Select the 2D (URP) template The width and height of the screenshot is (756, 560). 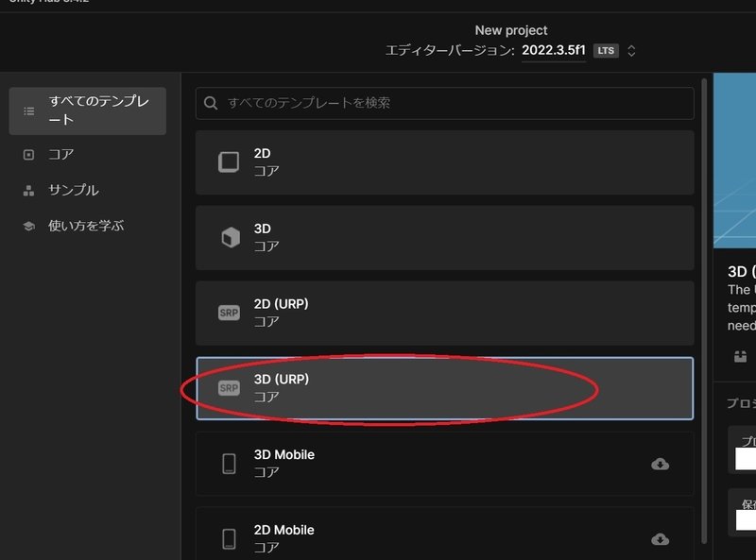pyautogui.click(x=444, y=313)
